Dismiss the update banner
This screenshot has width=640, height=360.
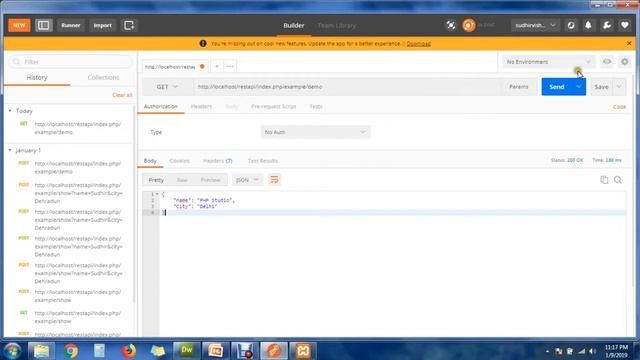tap(629, 43)
